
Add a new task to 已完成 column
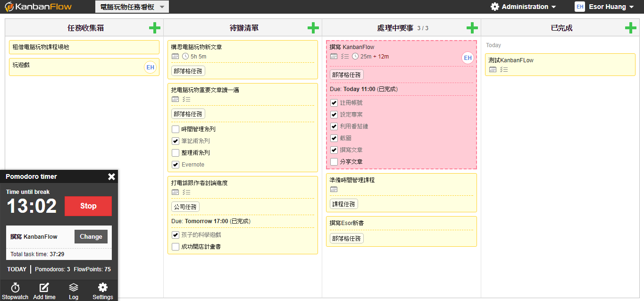[x=631, y=28]
